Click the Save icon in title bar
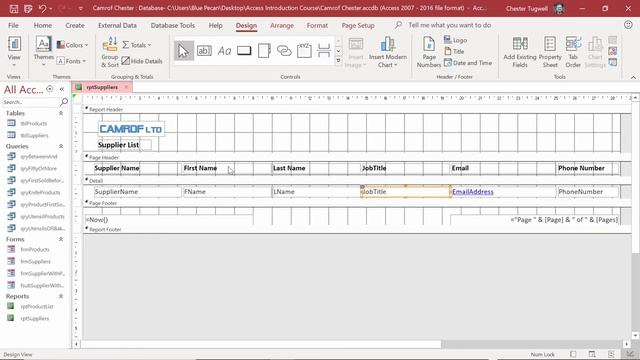640x360 pixels. [x=13, y=8]
